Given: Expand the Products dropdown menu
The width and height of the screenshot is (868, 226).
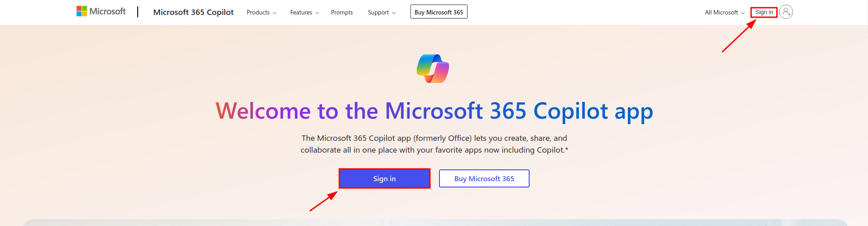Looking at the screenshot, I should coord(258,12).
